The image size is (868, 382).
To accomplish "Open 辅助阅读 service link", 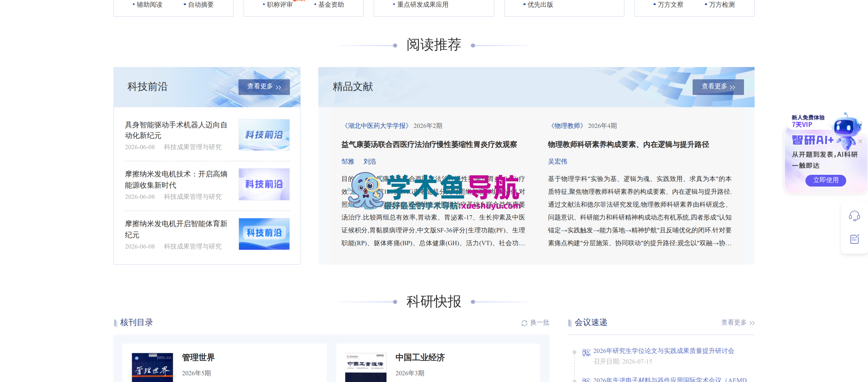I will [x=149, y=4].
